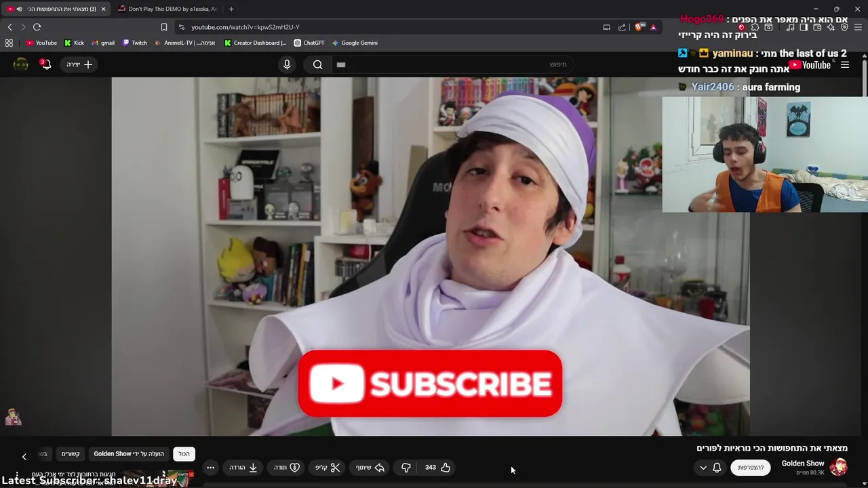
Task: Open the Leo AI sparkle icon
Action: (831, 27)
